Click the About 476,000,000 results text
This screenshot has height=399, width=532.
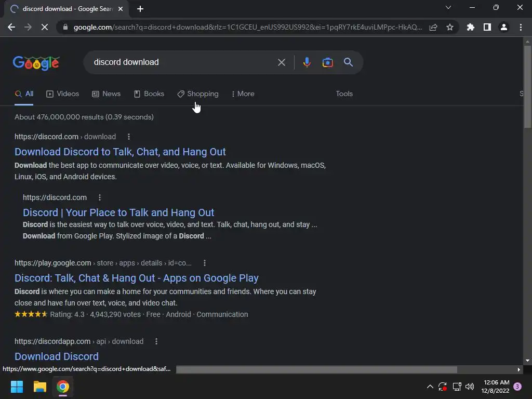pos(84,117)
